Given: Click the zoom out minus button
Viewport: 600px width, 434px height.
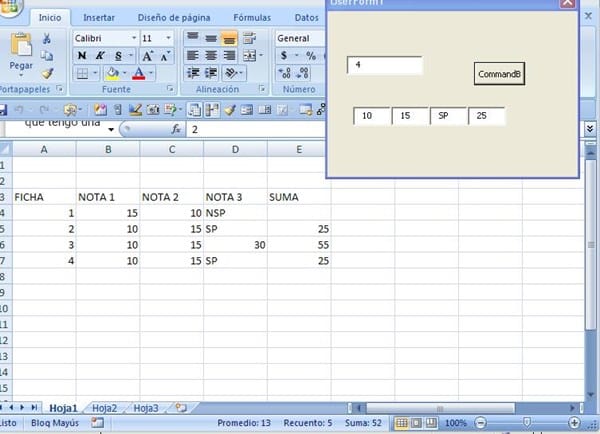Looking at the screenshot, I should click(x=480, y=423).
